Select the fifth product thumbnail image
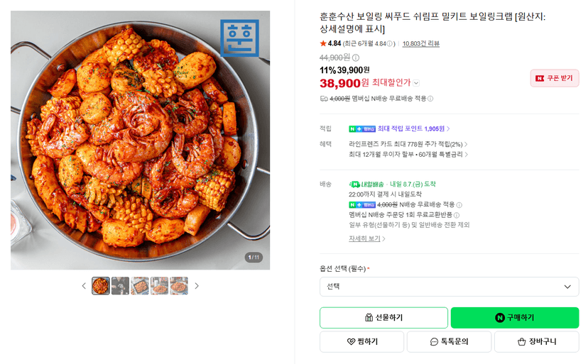This screenshot has width=588, height=364. pyautogui.click(x=179, y=286)
